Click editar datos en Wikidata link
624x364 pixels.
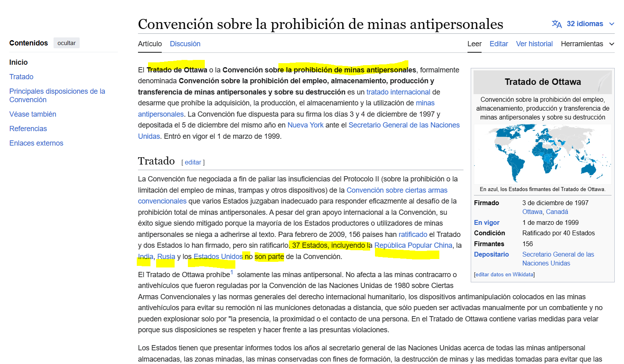(x=505, y=275)
